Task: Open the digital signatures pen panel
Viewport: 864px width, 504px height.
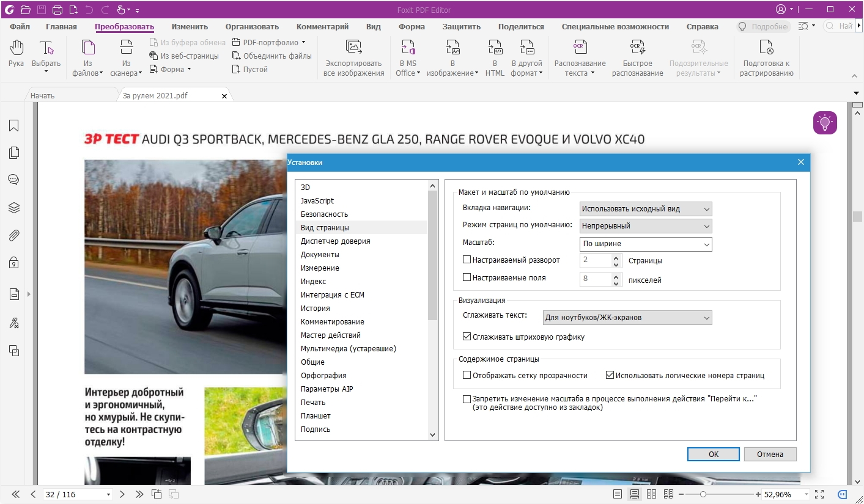Action: [x=13, y=323]
